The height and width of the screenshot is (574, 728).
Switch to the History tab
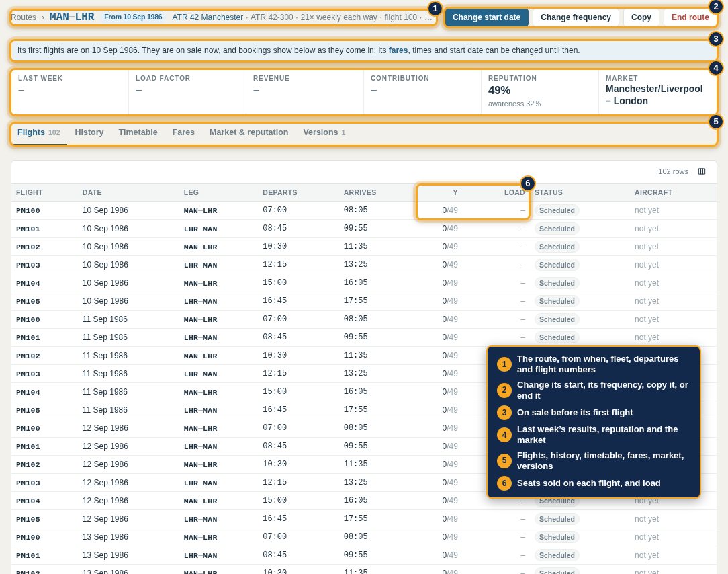tap(89, 132)
